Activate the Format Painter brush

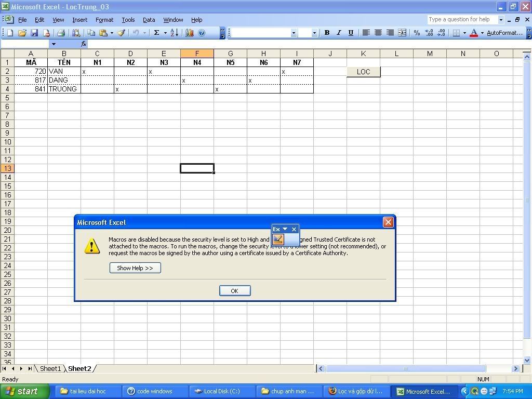(121, 33)
